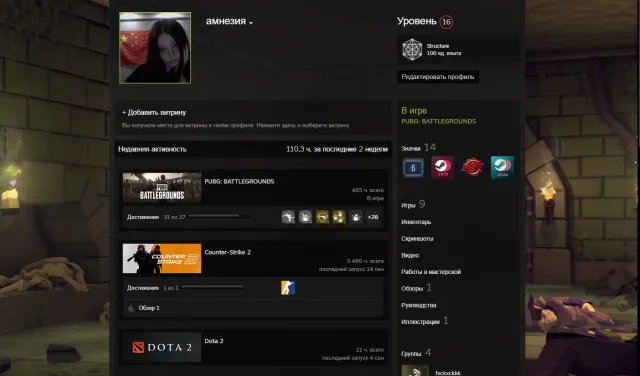
Task: Click the level 16 badge circle
Action: (x=446, y=22)
